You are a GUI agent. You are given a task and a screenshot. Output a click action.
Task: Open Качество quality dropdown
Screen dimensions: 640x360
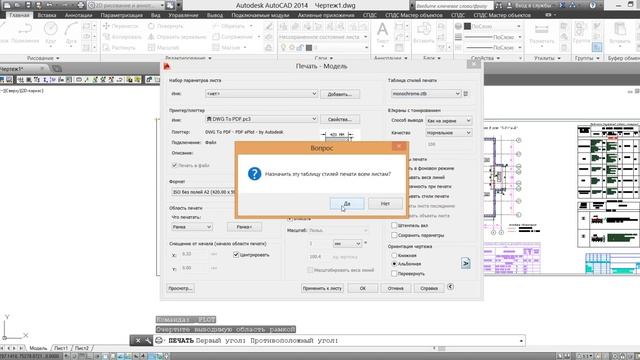click(x=449, y=133)
